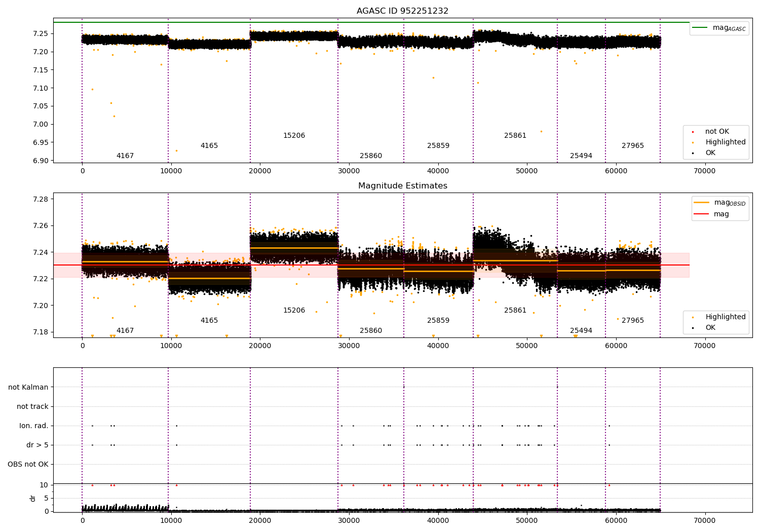
Task: Select 'OK' in the AGASC ID plot legend
Action: point(704,153)
